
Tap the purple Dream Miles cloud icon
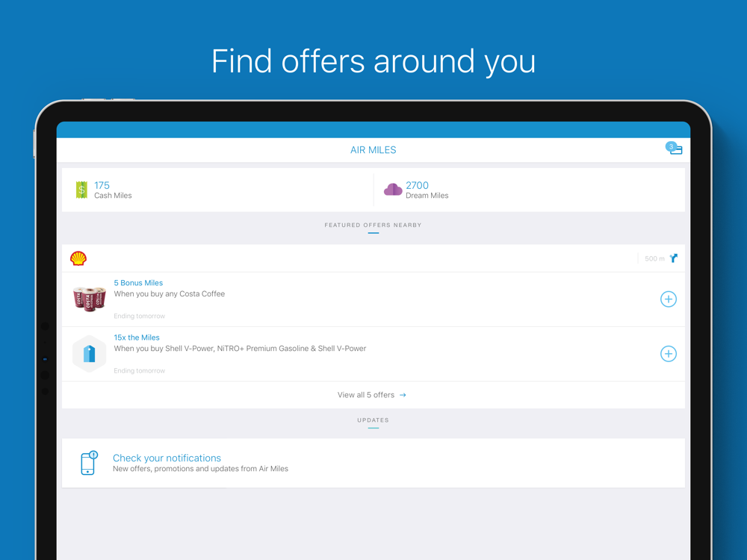(393, 190)
